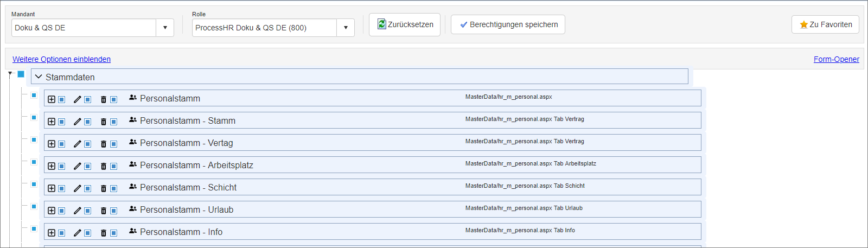Click the plus (add) icon in the Personalstamm row
868x248 pixels.
pos(52,99)
